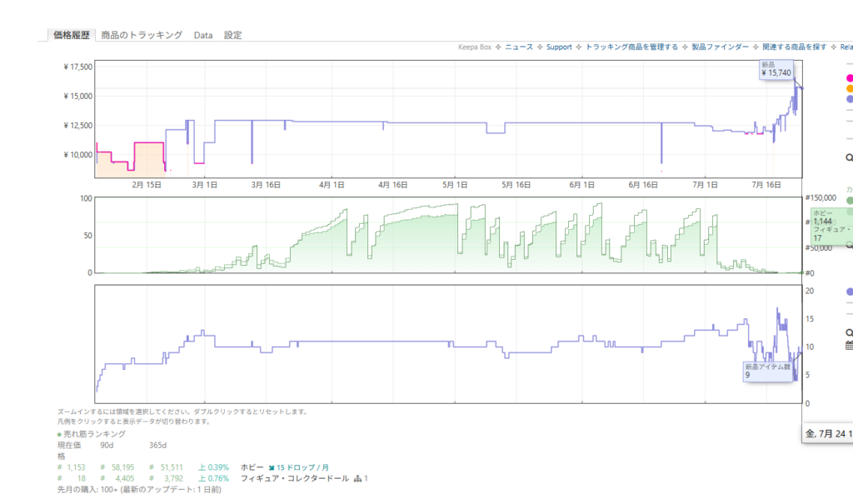Click magnifier icon beside sales rank chart
Viewport: 853px width, 504px height.
(849, 246)
